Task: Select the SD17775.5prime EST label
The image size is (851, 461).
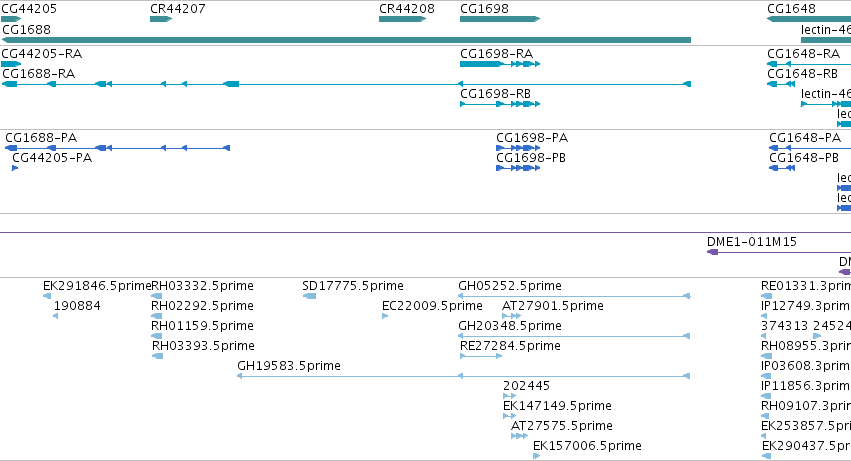Action: point(353,286)
